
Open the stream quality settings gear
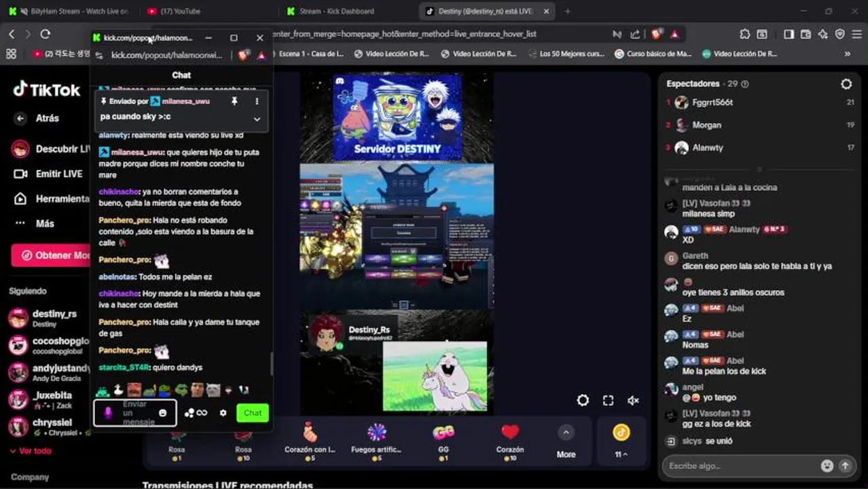pos(583,401)
